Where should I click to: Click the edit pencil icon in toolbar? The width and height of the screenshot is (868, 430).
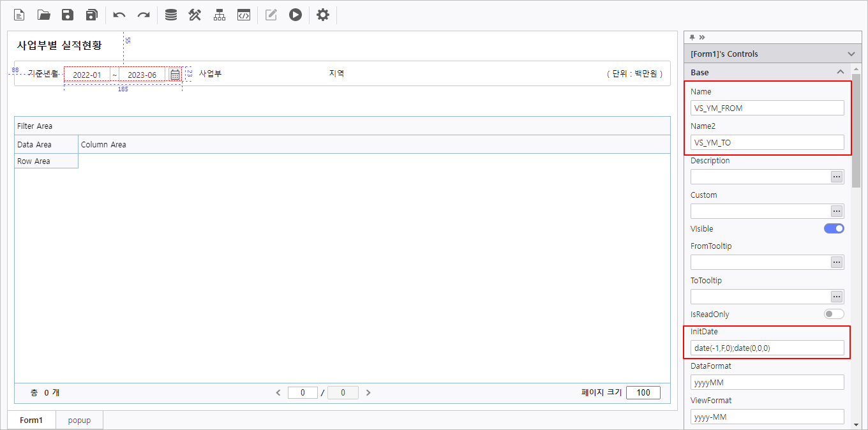tap(271, 15)
